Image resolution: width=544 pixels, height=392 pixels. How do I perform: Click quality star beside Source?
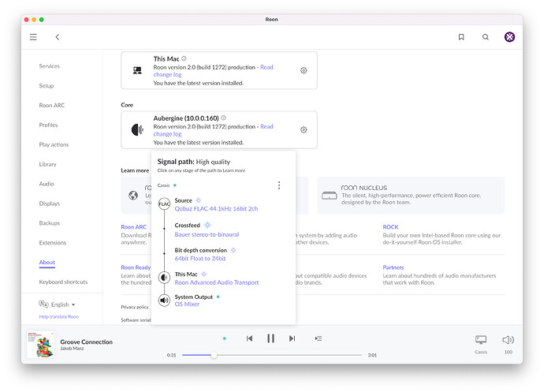pos(199,200)
